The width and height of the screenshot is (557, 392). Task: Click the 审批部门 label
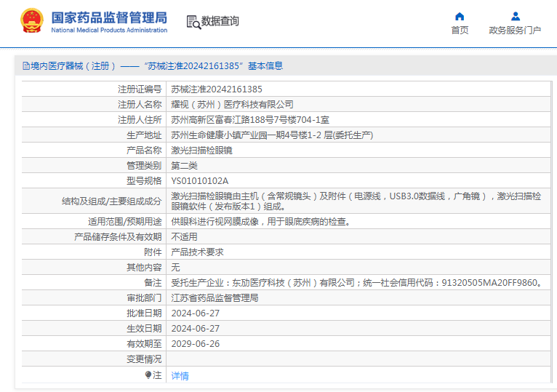[144, 298]
